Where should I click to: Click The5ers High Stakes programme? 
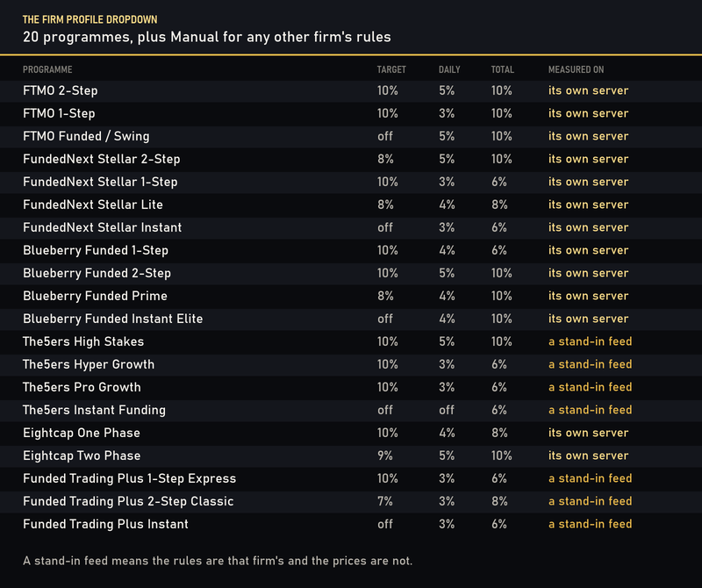(x=351, y=342)
